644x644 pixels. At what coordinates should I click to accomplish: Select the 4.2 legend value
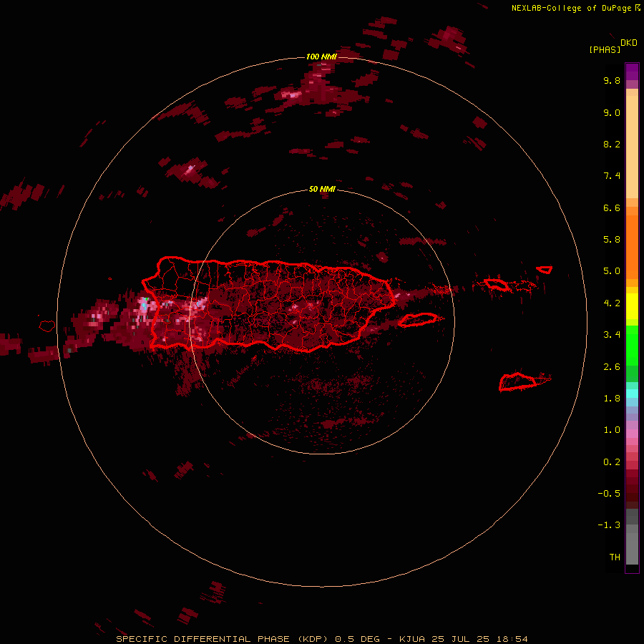[x=612, y=303]
